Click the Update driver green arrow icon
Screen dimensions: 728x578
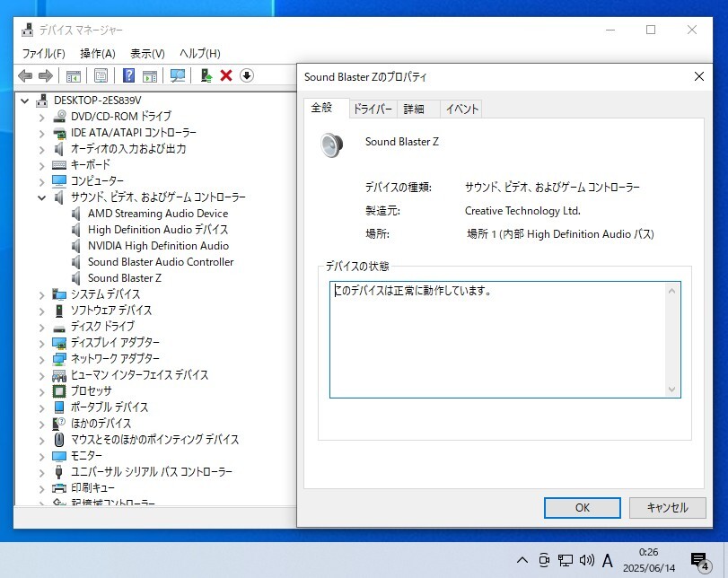pyautogui.click(x=206, y=75)
